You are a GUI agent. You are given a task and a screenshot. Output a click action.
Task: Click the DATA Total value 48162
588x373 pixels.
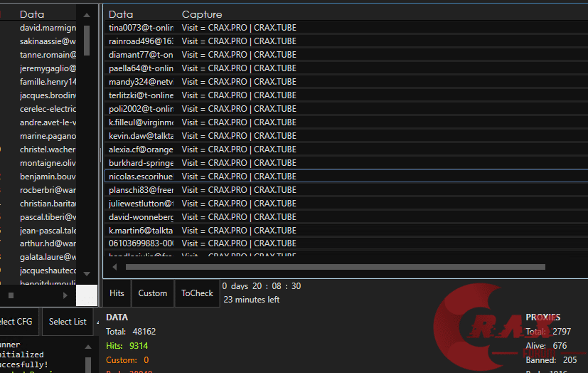click(x=144, y=332)
